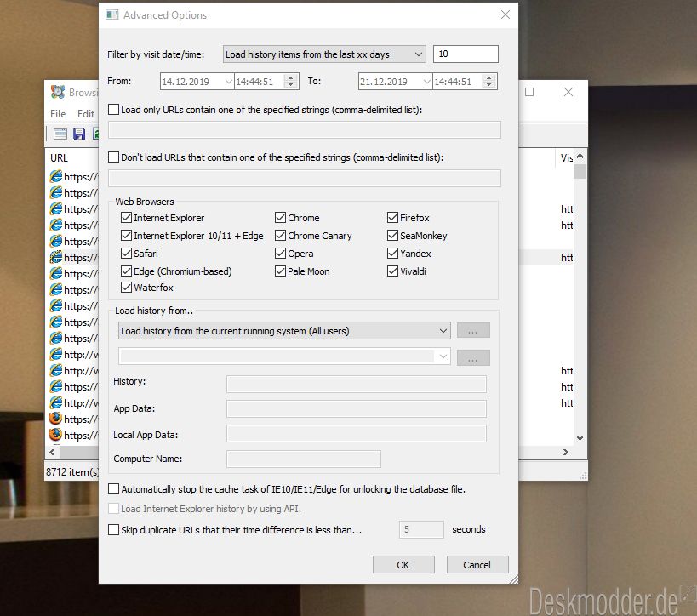This screenshot has width=697, height=616.
Task: Click the right arrow of the horizontal scrollbar
Action: (565, 452)
